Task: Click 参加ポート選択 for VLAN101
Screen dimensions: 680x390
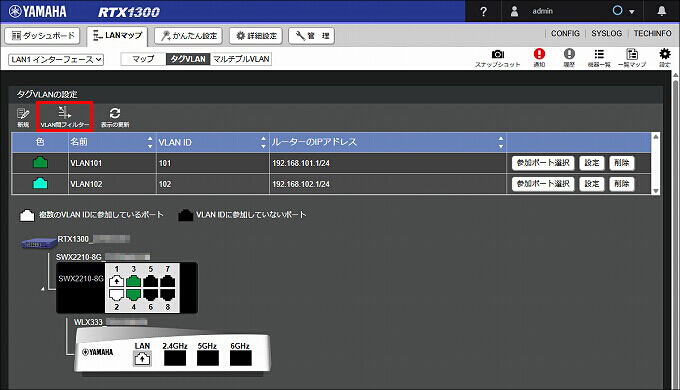Action: point(543,163)
